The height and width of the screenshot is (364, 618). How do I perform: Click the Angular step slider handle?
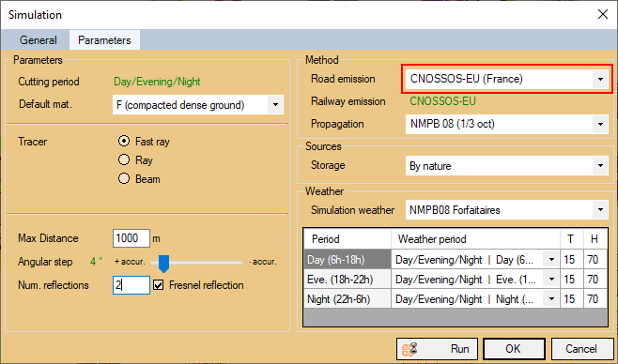click(164, 264)
